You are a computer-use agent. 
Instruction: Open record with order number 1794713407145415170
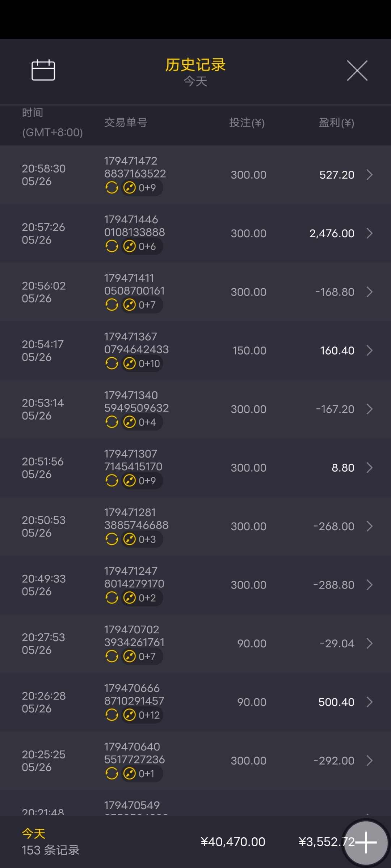tap(133, 460)
